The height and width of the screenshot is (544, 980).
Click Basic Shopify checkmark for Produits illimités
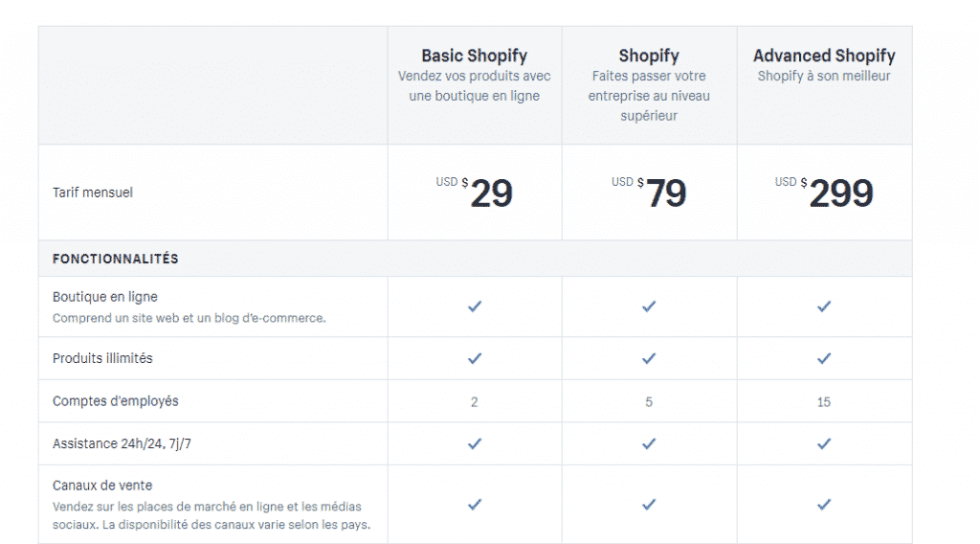pyautogui.click(x=475, y=358)
